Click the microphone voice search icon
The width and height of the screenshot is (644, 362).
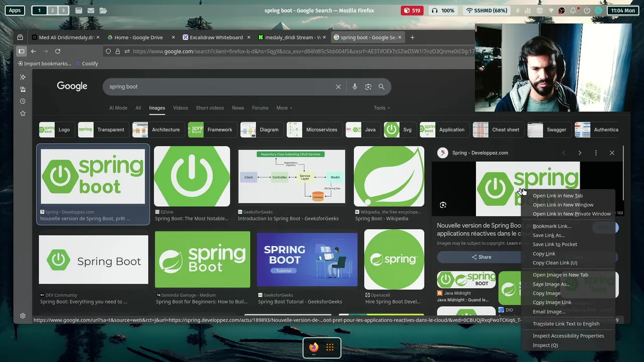(355, 86)
